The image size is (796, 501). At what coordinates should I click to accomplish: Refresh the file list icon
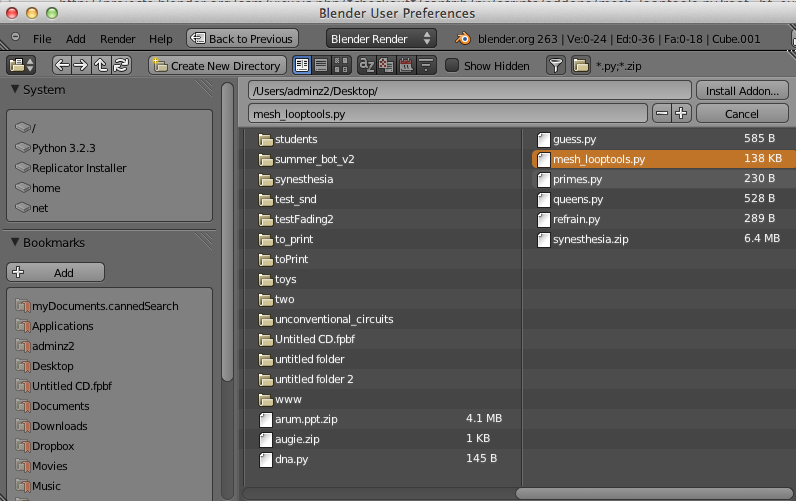click(x=121, y=65)
